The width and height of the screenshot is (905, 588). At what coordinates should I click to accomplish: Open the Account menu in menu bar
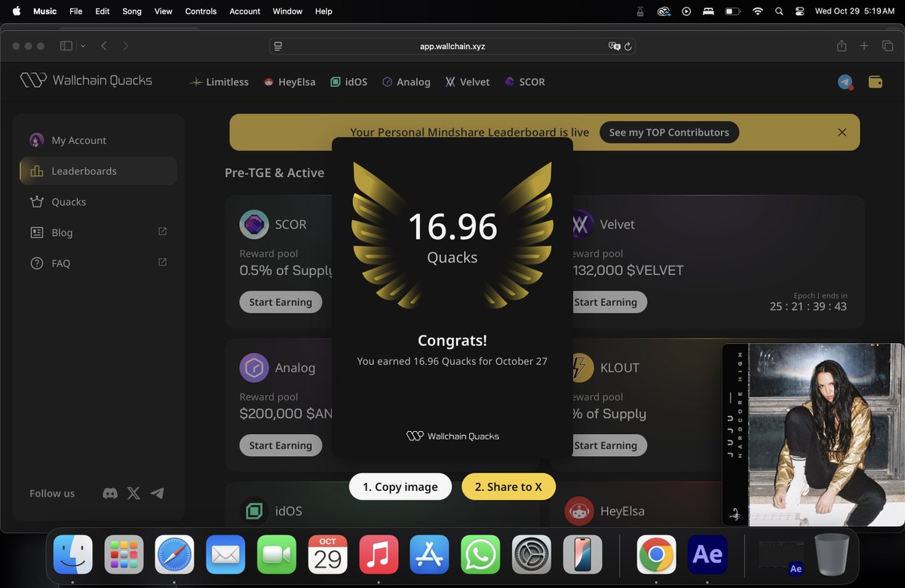pos(245,11)
